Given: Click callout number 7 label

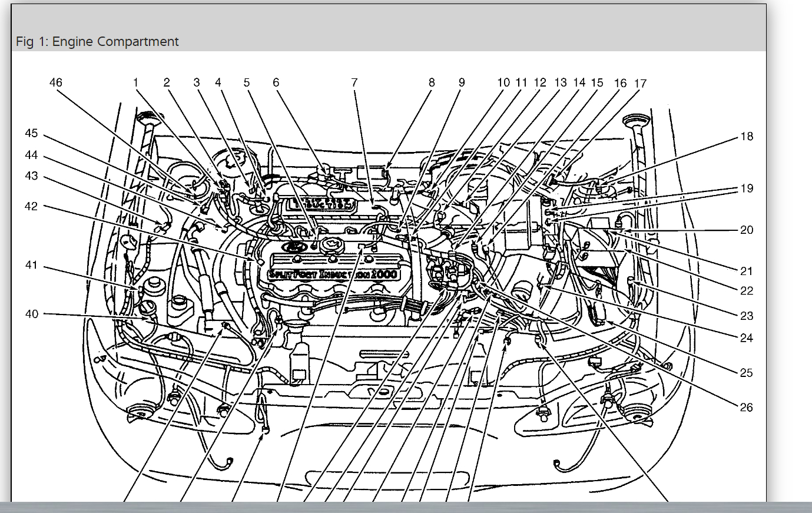Looking at the screenshot, I should [354, 82].
